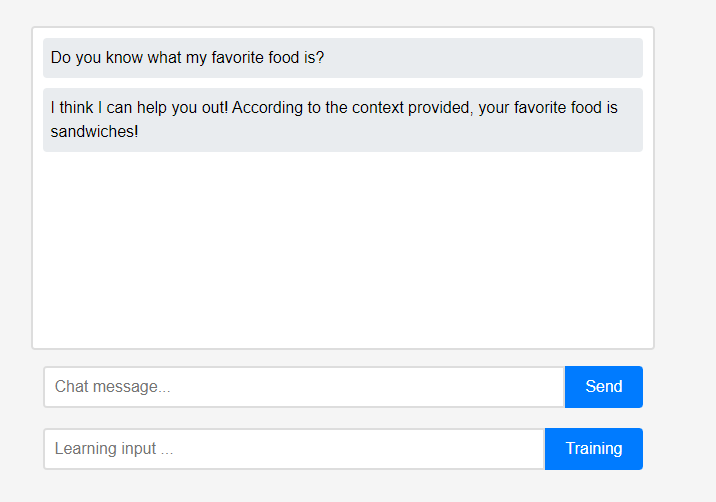Click the "Chat message..." placeholder text
Viewport: 716px width, 502px height.
112,387
